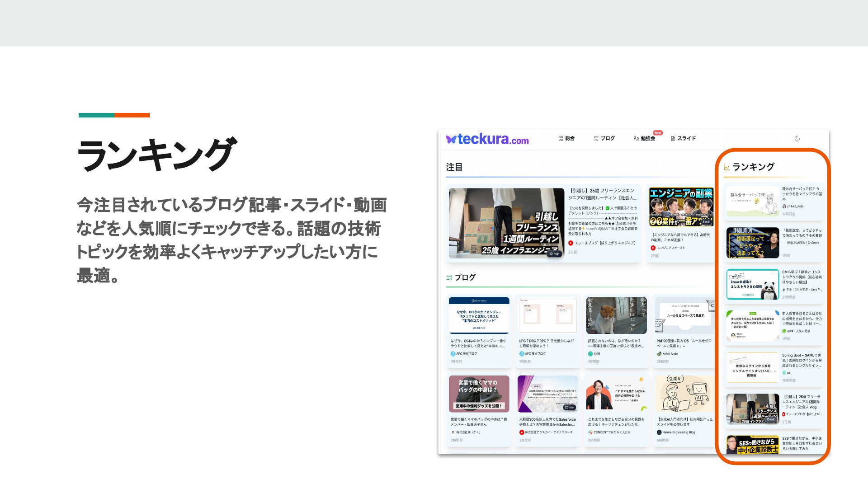Image resolution: width=868 pixels, height=488 pixels.
Task: Click the teckura.com butterfly logo
Action: 487,139
